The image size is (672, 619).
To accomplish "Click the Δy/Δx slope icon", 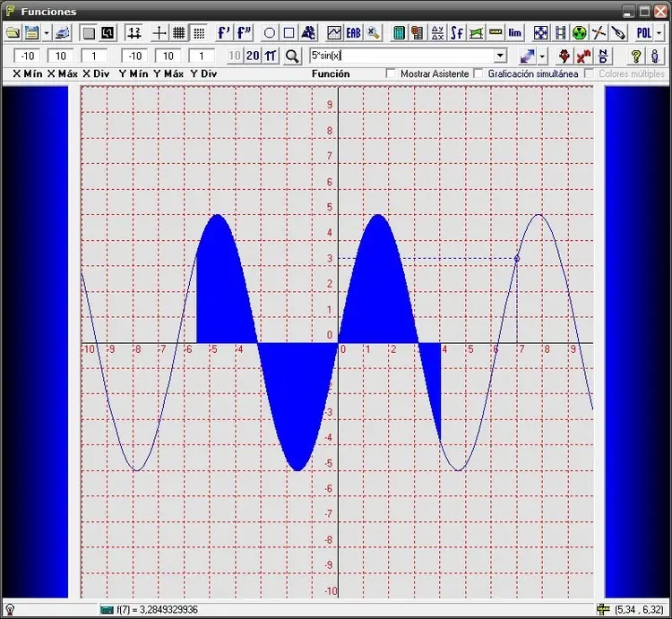I will coord(437,32).
